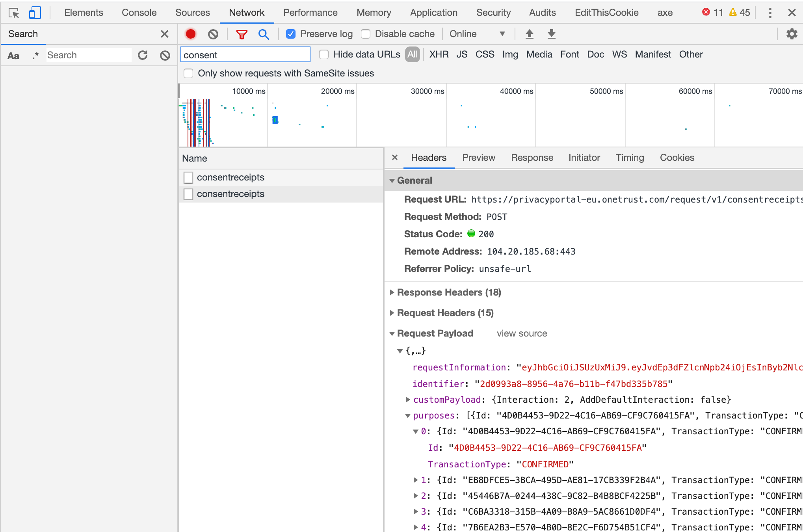This screenshot has width=803, height=532.
Task: Activate the inspect element picker icon
Action: pos(14,13)
